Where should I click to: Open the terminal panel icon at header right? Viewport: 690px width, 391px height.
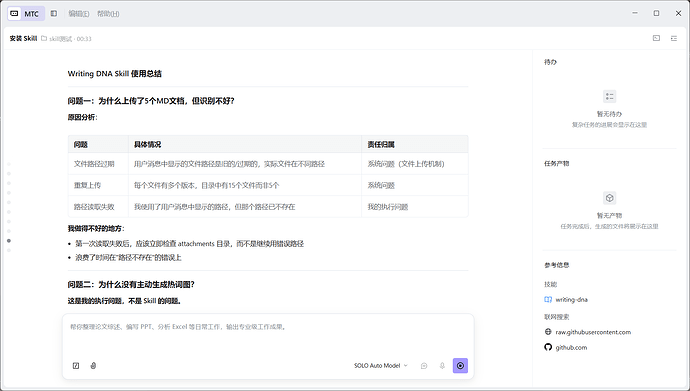(656, 38)
